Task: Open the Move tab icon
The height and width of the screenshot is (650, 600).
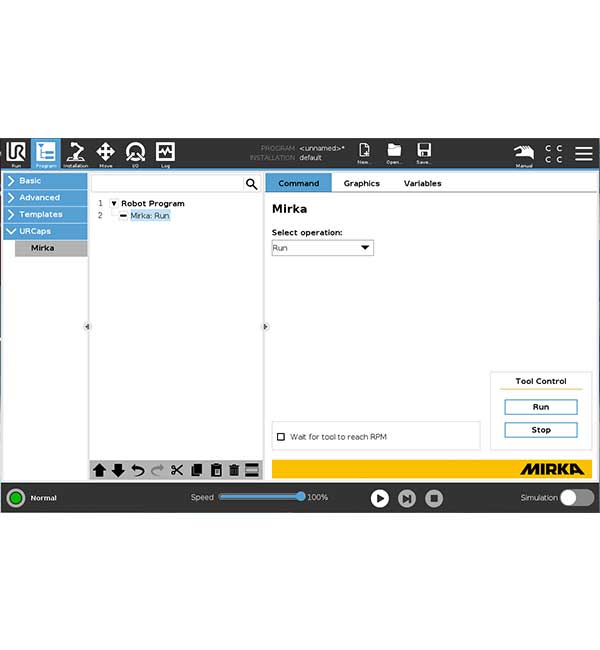Action: tap(106, 154)
